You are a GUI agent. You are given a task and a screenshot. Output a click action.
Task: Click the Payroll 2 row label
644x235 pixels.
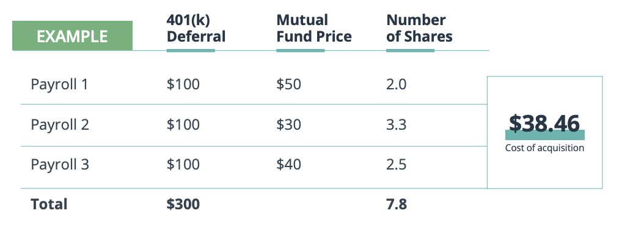pos(60,124)
